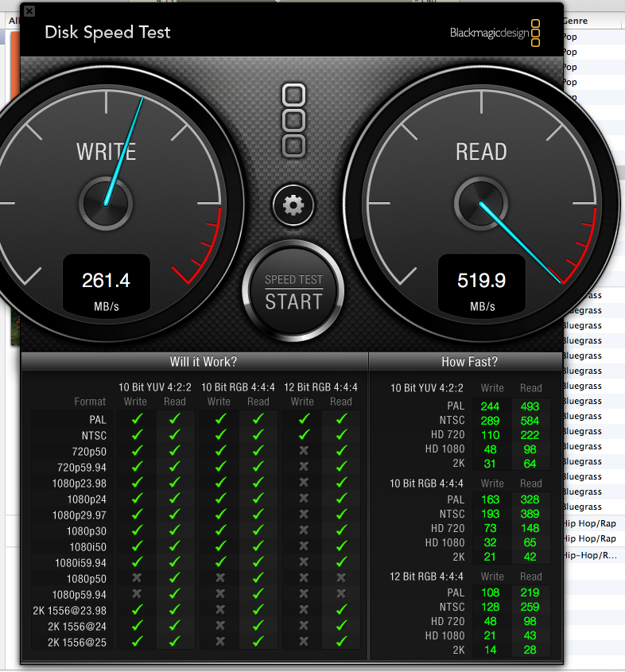Click the Will it Work? panel header

coord(195,362)
